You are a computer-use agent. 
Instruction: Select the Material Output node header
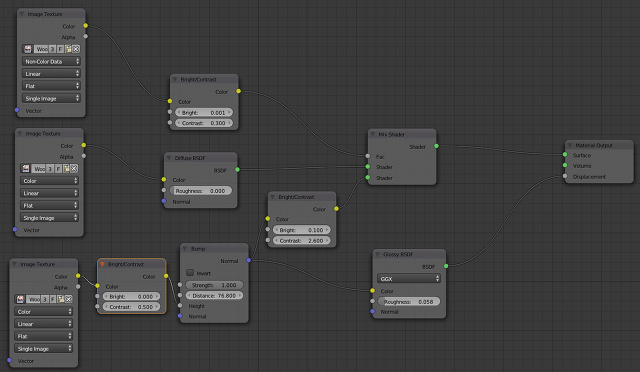[600, 145]
